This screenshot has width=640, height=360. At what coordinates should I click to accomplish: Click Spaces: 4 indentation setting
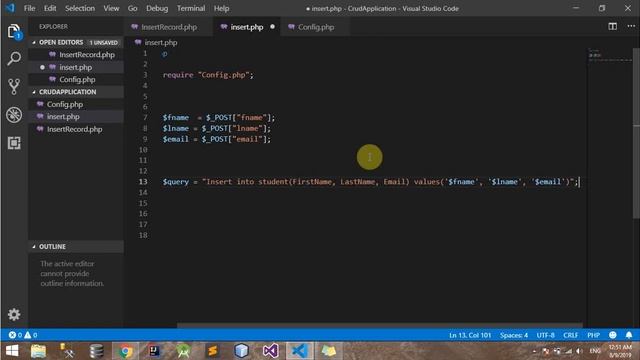pyautogui.click(x=514, y=335)
